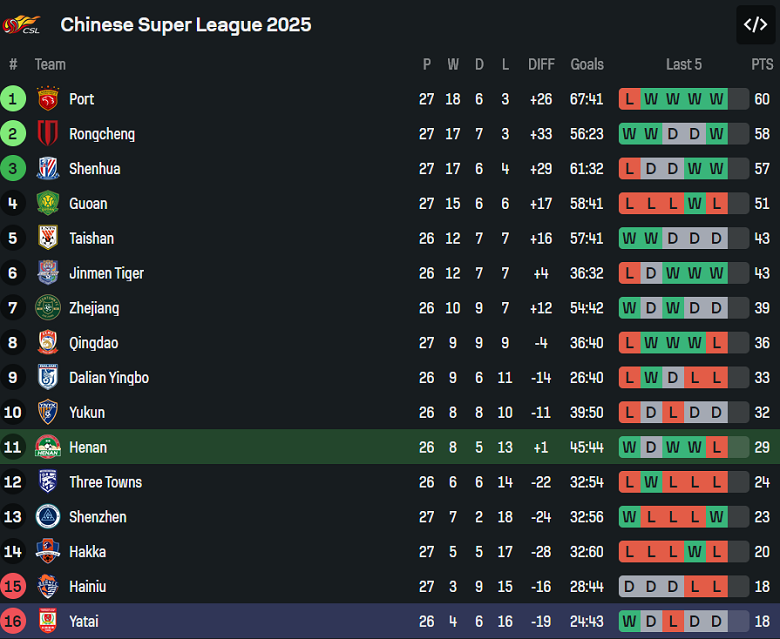The image size is (780, 639).
Task: Click the Hakka team crest icon
Action: (48, 552)
